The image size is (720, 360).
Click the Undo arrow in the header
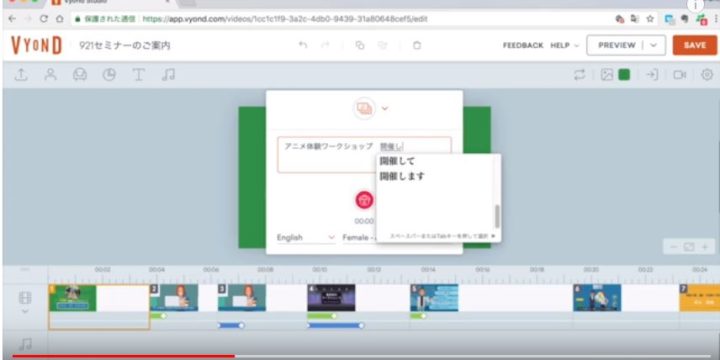pos(303,45)
